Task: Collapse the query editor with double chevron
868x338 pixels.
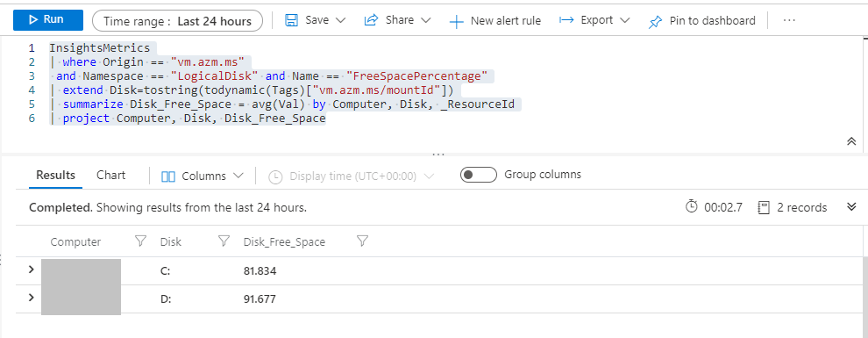Action: coord(851,141)
